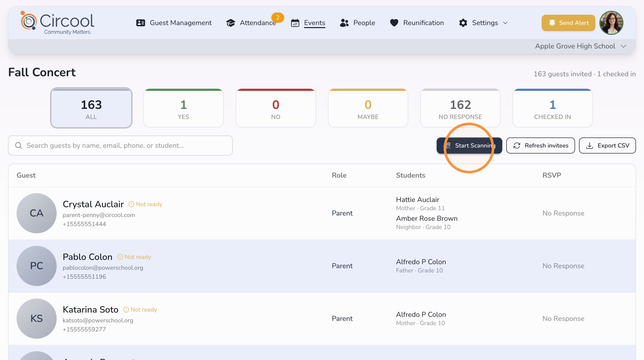Image resolution: width=644 pixels, height=360 pixels.
Task: Click the Settings gear icon
Action: (x=463, y=23)
